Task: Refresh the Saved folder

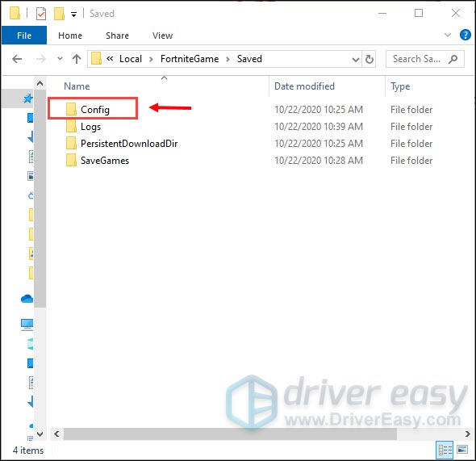Action: [370, 59]
